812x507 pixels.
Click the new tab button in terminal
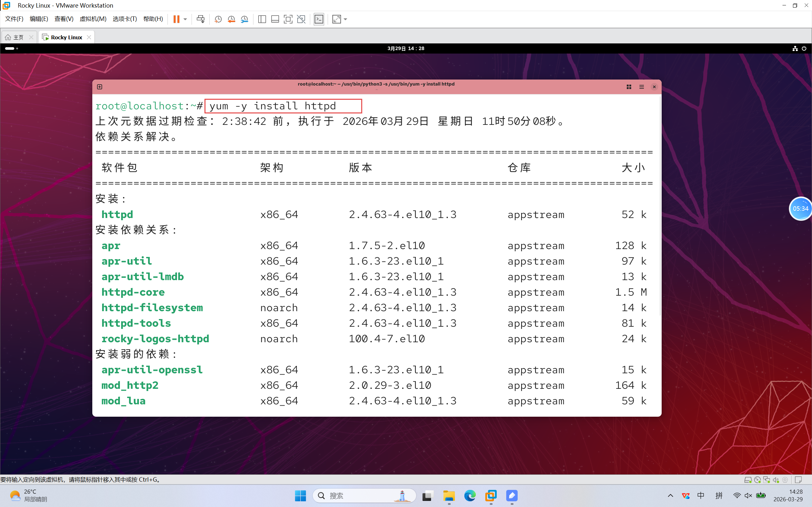point(100,87)
